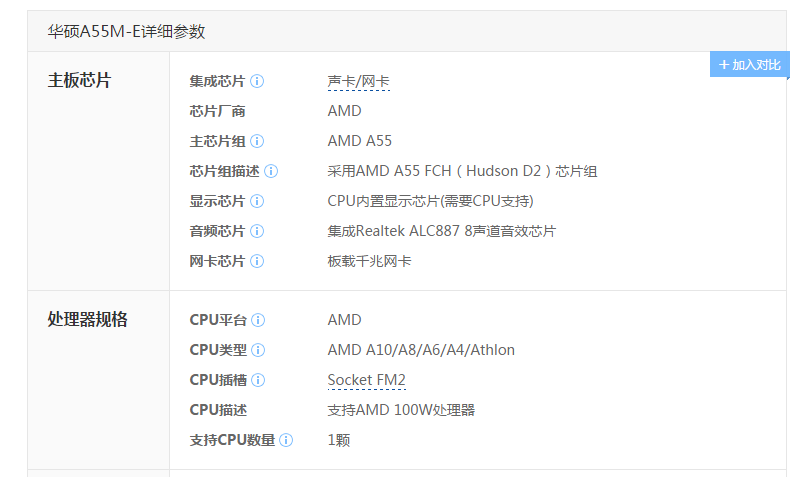Click 集成Realtek ALC887 8声道音效芯片 text
806x477 pixels.
(x=442, y=231)
